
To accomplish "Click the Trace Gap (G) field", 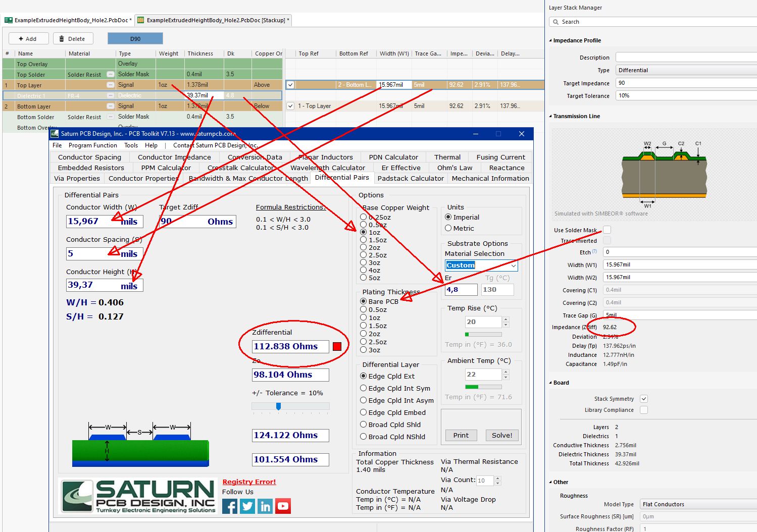I will coord(680,315).
